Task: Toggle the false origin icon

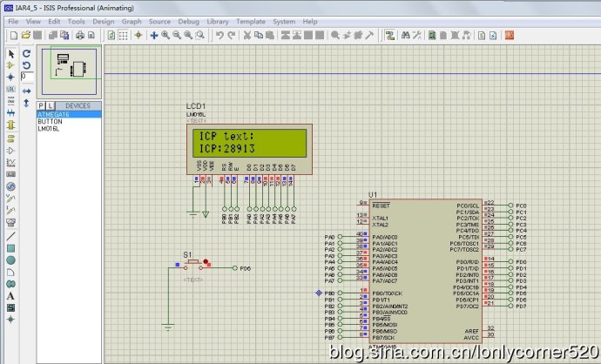Action: (x=138, y=36)
